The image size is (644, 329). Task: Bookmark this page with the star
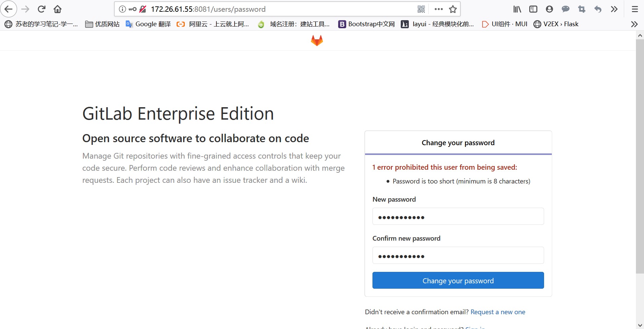click(x=453, y=9)
